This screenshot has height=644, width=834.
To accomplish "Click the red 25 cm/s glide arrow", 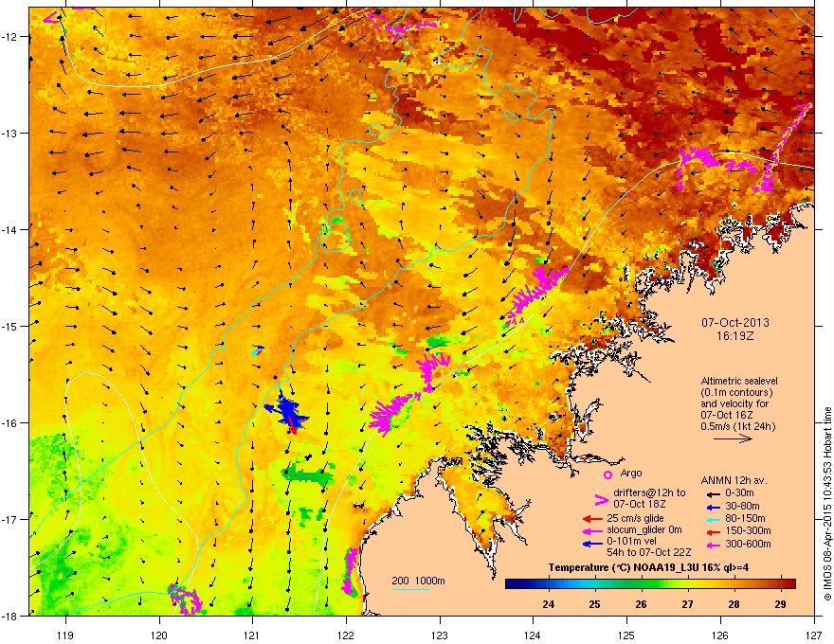I will coord(592,519).
